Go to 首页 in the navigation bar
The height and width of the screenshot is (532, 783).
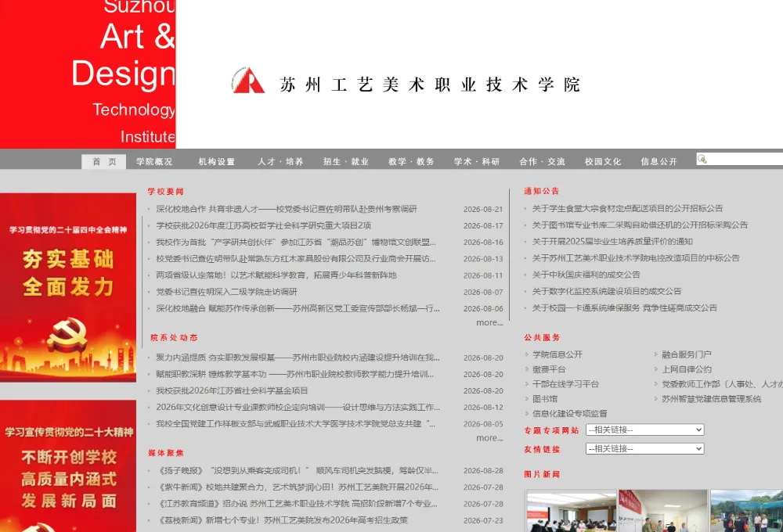tap(104, 161)
